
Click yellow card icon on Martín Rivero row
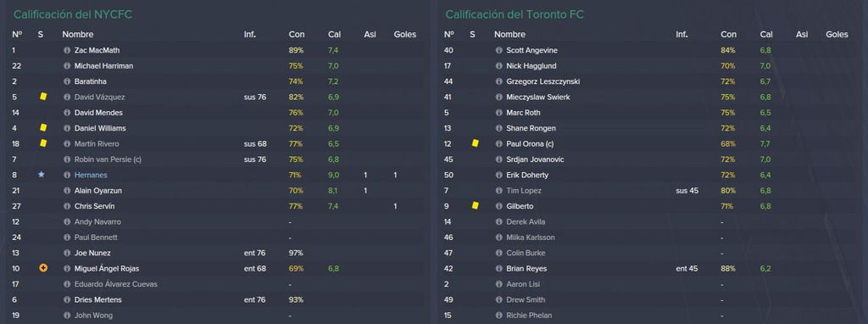point(43,143)
